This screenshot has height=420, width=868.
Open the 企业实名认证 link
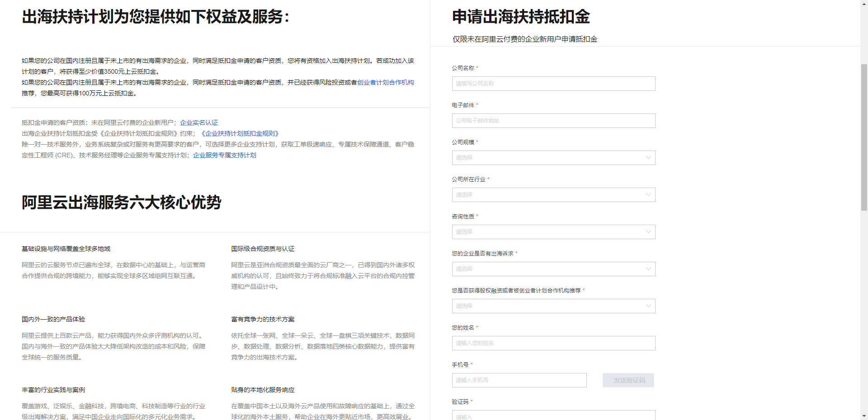(x=199, y=123)
